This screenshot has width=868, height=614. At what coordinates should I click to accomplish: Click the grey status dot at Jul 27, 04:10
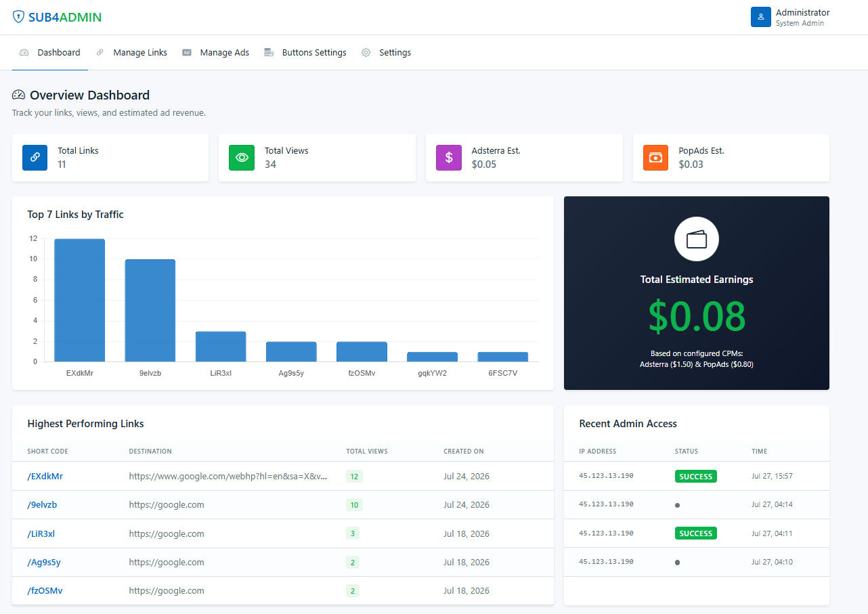tap(678, 562)
